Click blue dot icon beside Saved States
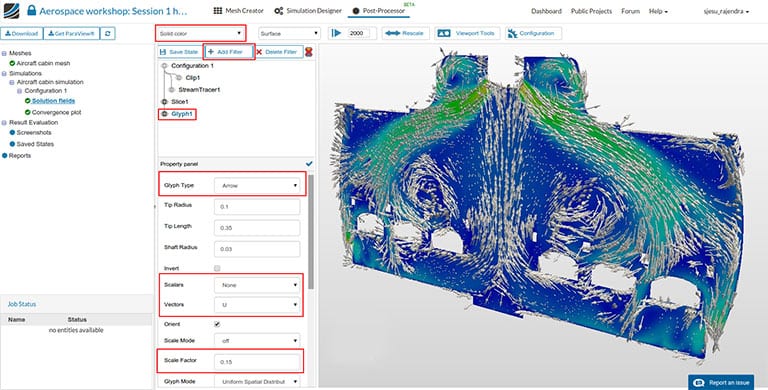The width and height of the screenshot is (768, 390). tap(12, 144)
